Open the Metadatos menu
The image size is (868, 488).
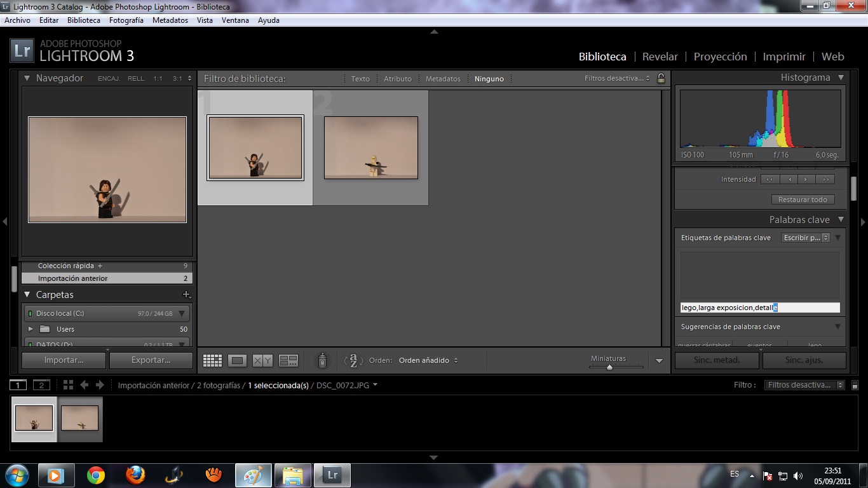tap(170, 20)
